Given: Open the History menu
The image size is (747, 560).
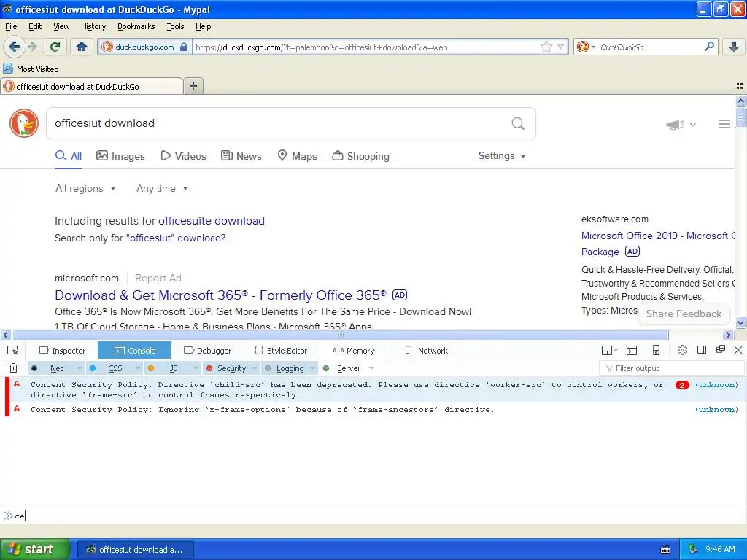Looking at the screenshot, I should tap(93, 26).
